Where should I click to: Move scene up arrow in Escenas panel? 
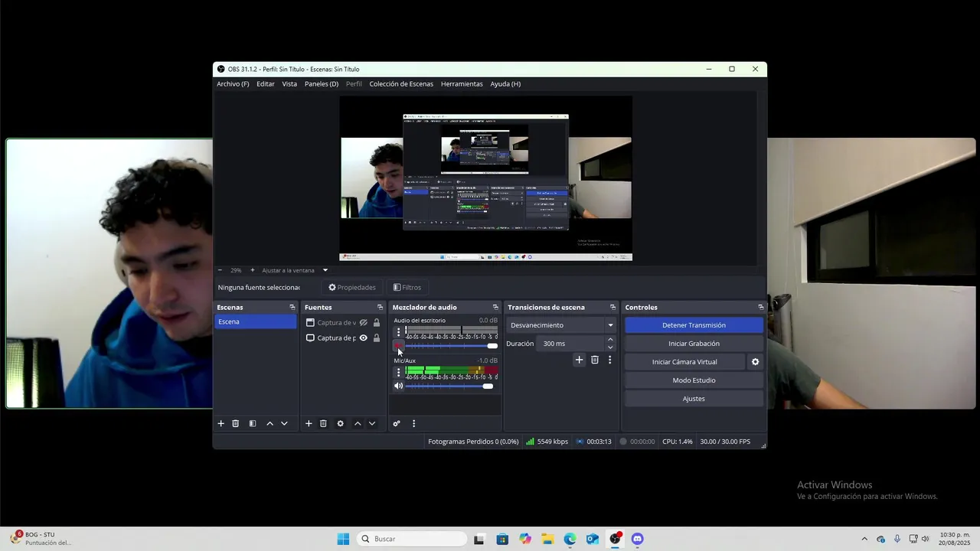click(269, 423)
